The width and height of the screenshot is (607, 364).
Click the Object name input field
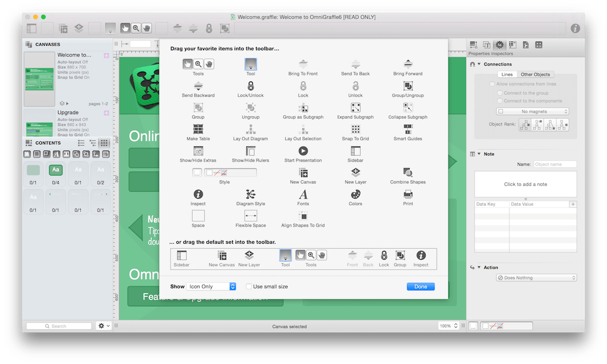tap(555, 164)
